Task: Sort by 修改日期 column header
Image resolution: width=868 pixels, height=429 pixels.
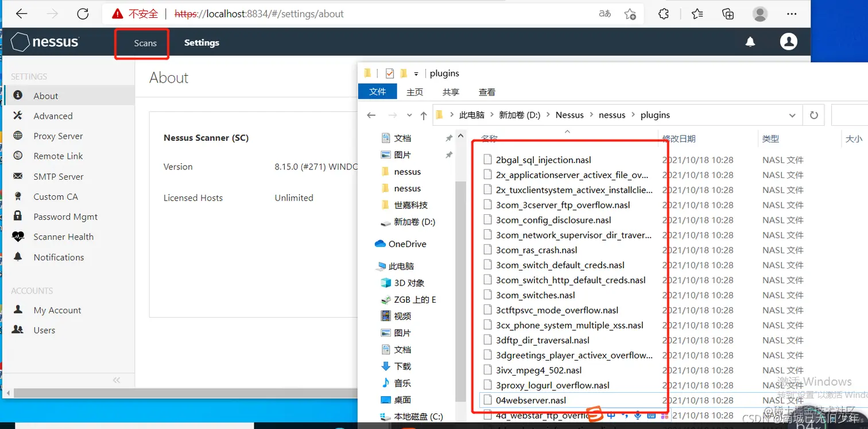Action: (x=679, y=138)
